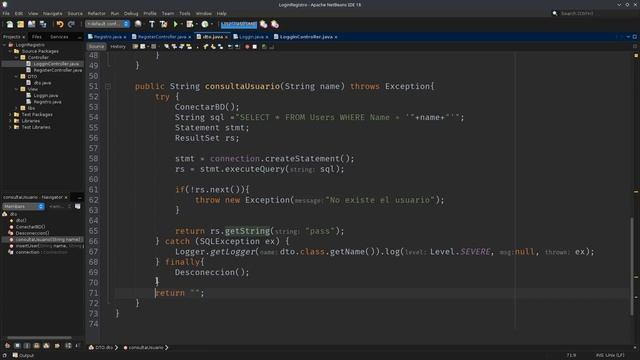
Task: Click the Output tab at window bottom
Action: tap(23, 356)
